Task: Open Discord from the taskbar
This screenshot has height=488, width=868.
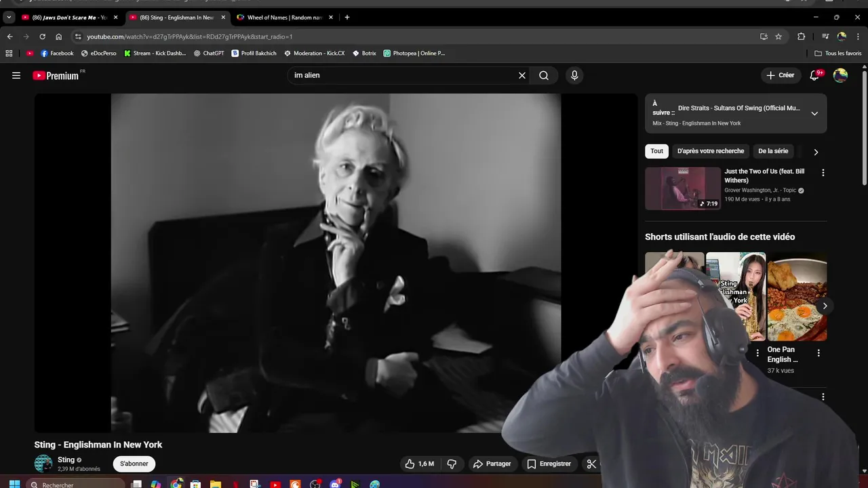Action: point(335,485)
